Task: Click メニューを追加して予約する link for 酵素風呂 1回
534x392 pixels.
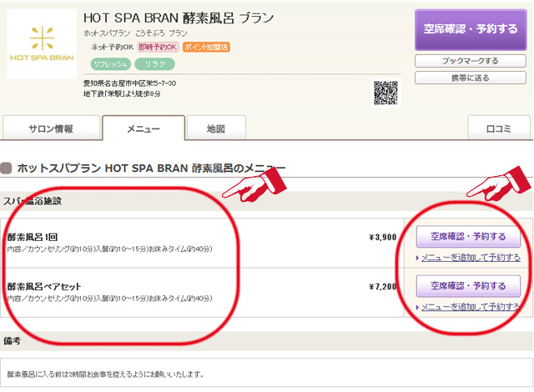Action: click(471, 258)
